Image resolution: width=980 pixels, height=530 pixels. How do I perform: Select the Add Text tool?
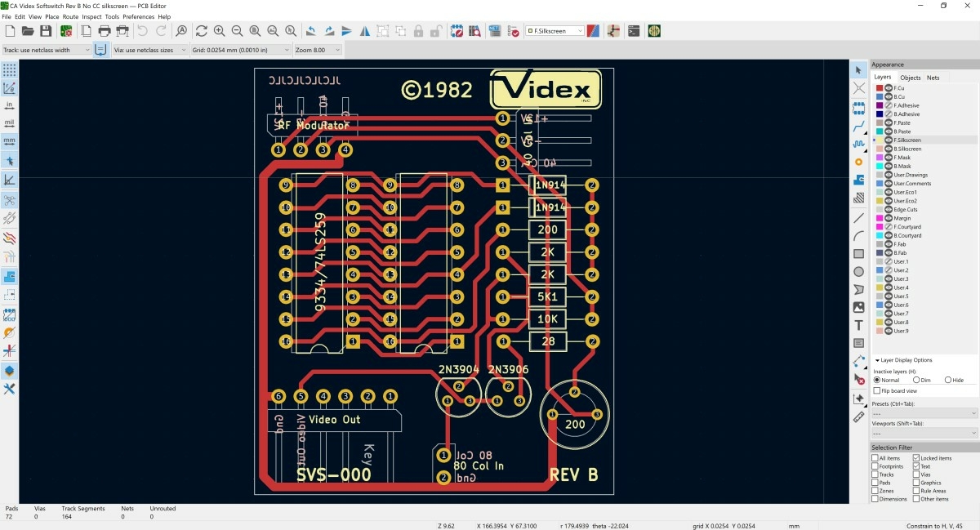coord(859,325)
